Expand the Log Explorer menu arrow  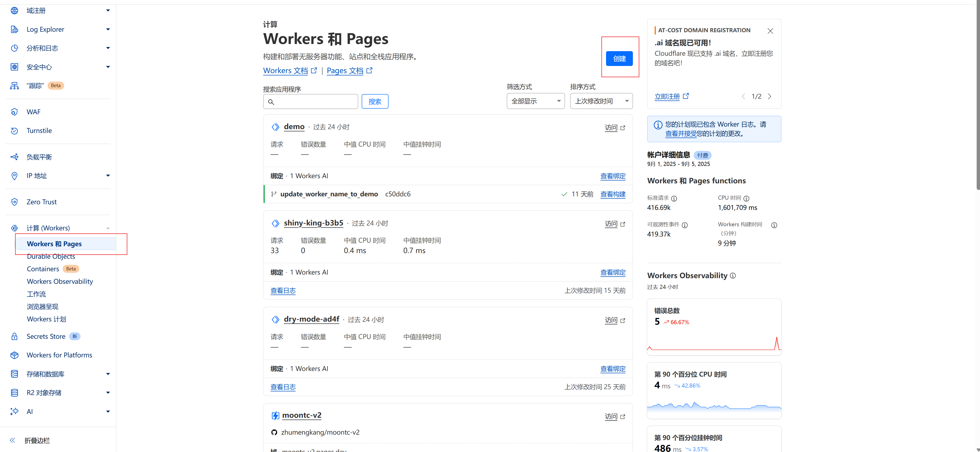[x=108, y=29]
